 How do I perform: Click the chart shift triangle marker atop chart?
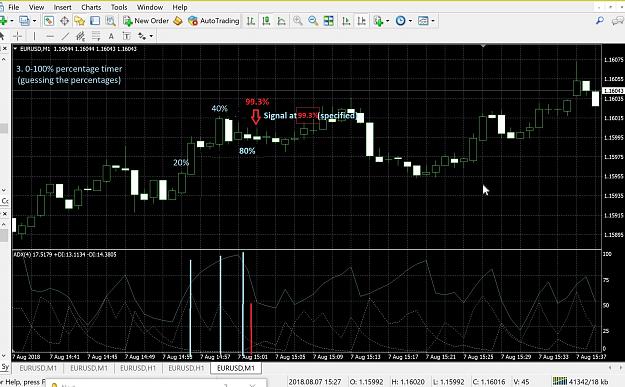tap(483, 46)
